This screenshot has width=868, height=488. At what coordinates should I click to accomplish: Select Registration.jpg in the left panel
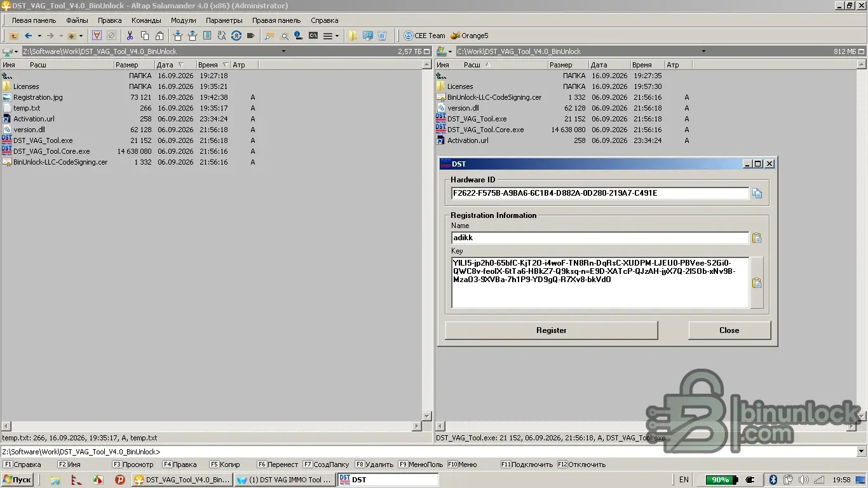[x=37, y=97]
